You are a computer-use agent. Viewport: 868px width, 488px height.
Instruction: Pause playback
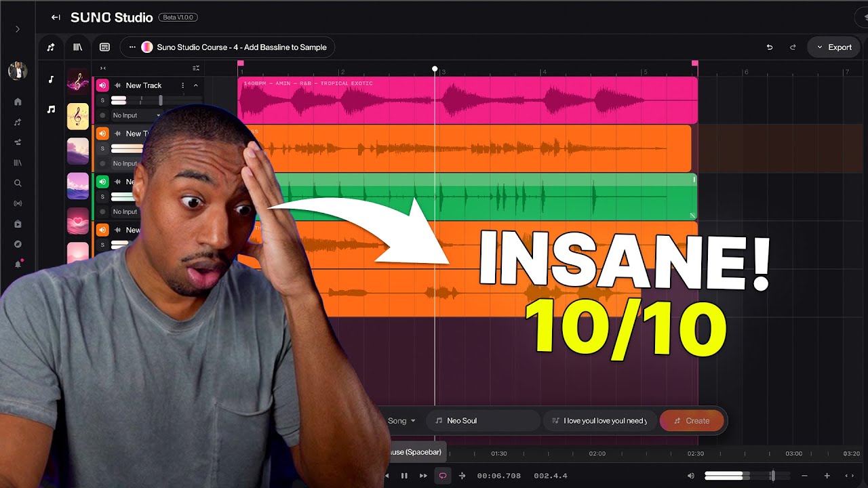(x=404, y=476)
